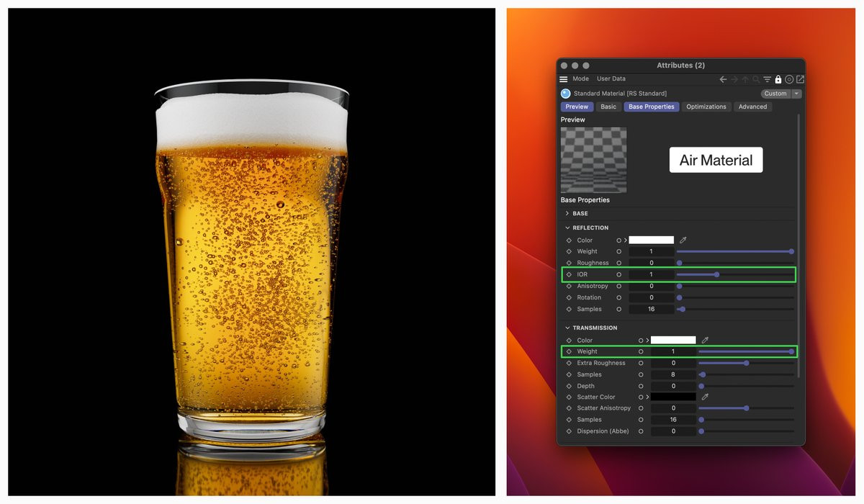Click the circle port next to Transmission Weight

click(641, 351)
